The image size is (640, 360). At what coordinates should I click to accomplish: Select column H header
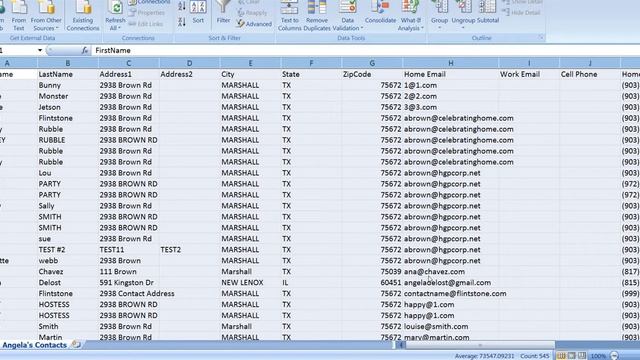tap(451, 63)
